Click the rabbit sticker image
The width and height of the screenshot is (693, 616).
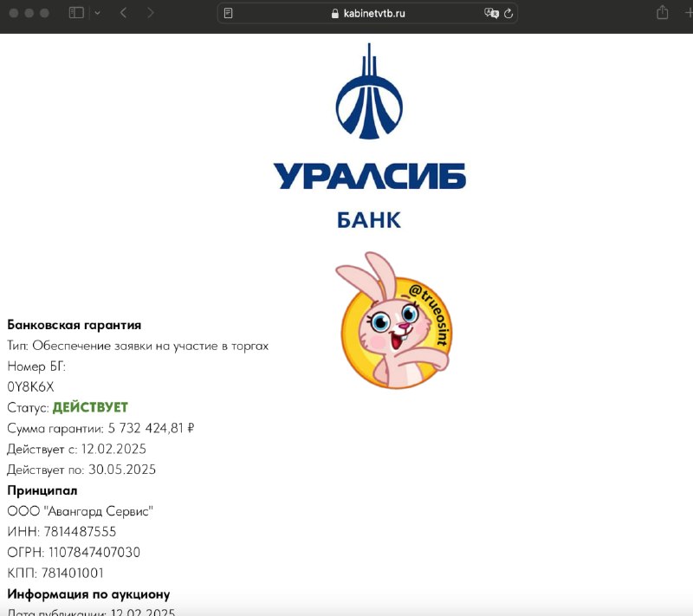click(x=394, y=321)
